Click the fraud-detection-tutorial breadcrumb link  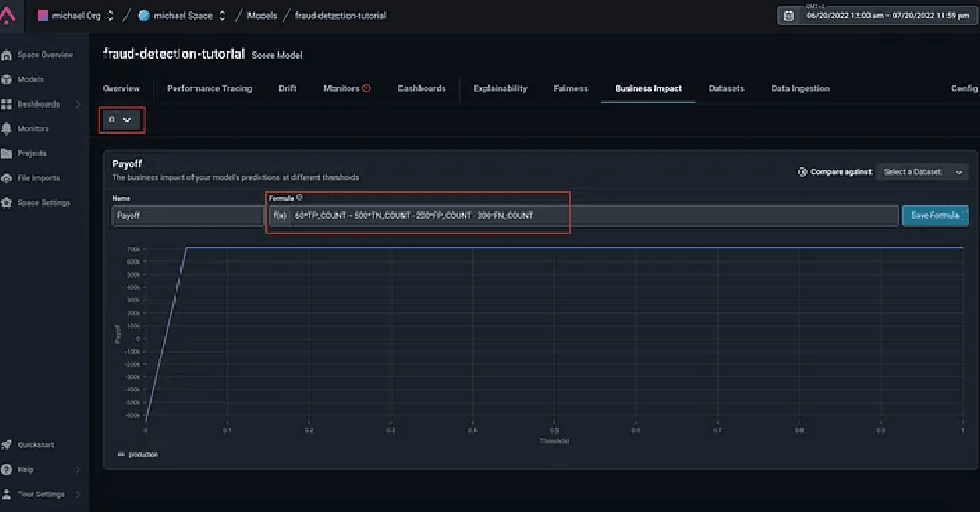point(341,16)
